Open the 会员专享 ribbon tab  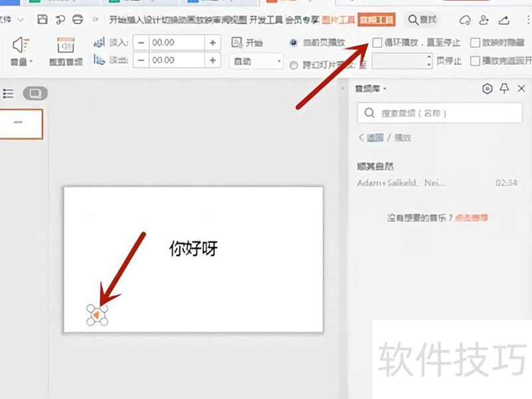click(x=302, y=20)
